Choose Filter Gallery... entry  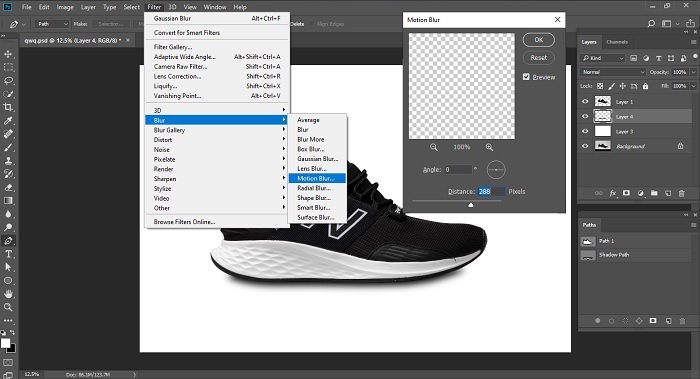click(217, 47)
